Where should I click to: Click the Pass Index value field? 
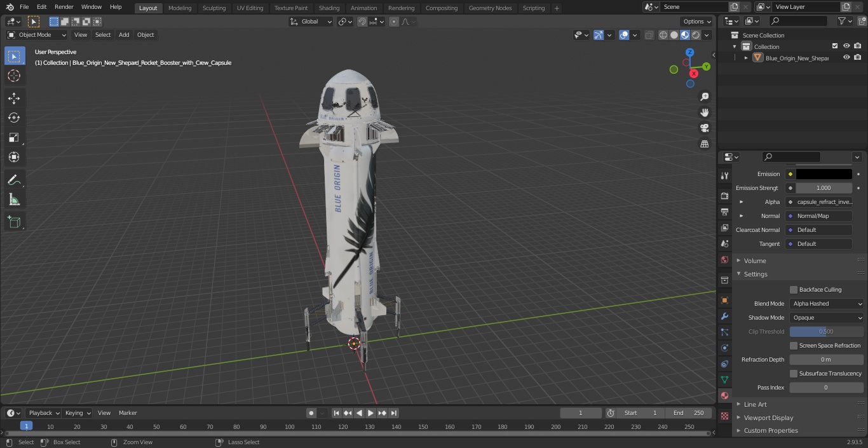click(x=827, y=388)
